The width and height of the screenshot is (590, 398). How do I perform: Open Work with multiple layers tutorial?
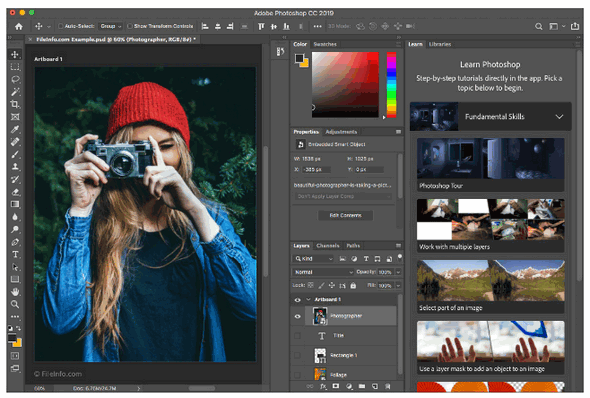491,225
